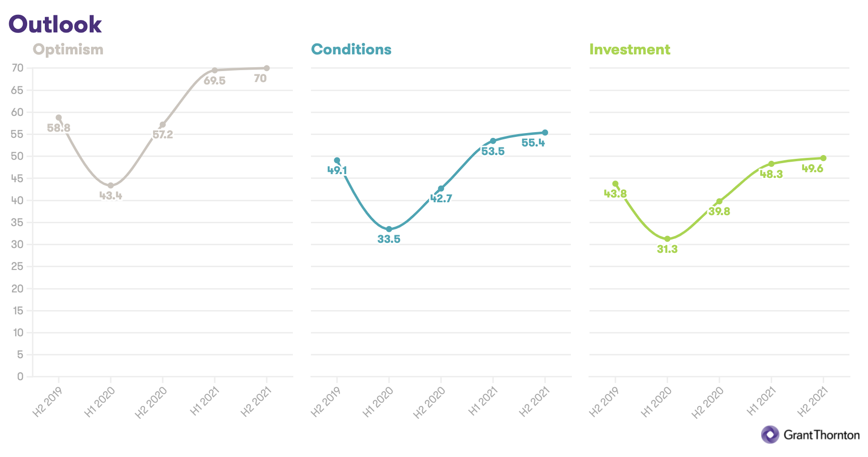The width and height of the screenshot is (868, 457).
Task: Click the 43.4 data point in Optimism
Action: [111, 186]
